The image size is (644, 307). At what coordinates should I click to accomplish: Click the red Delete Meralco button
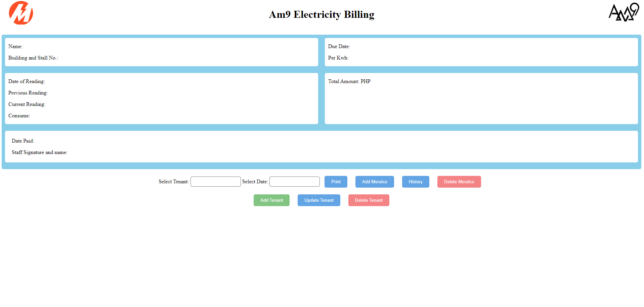point(459,182)
